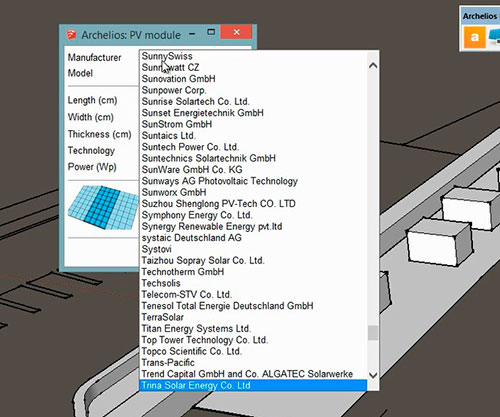Choose Top Tower Technology Co. Ltd.

[253, 340]
